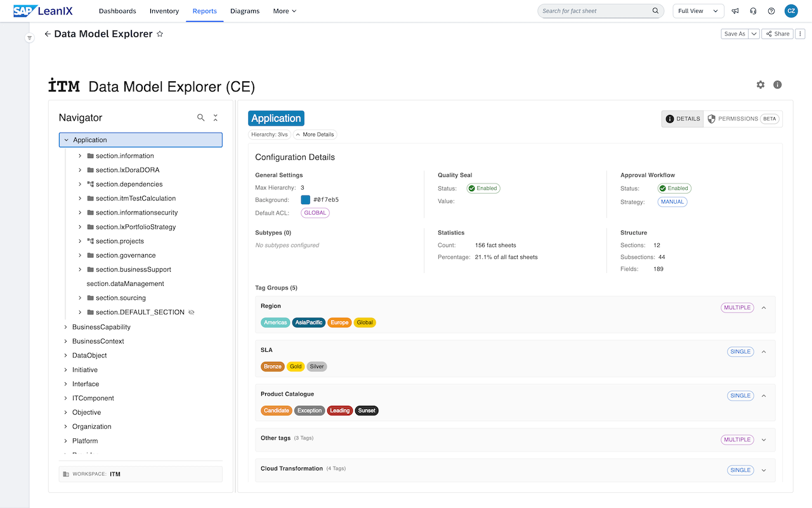The height and width of the screenshot is (508, 812).
Task: Switch to the PERMISSIONS view
Action: 743,119
